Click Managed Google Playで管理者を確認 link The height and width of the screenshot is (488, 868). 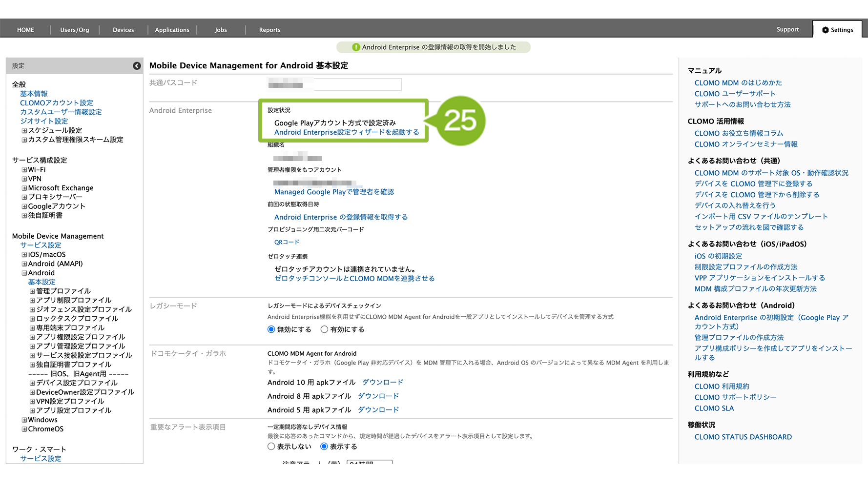[334, 192]
